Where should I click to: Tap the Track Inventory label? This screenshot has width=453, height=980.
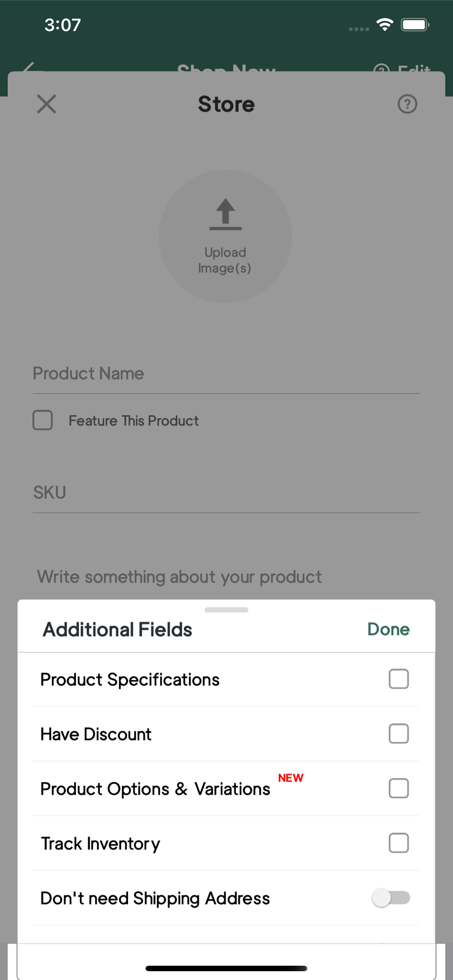tap(101, 844)
